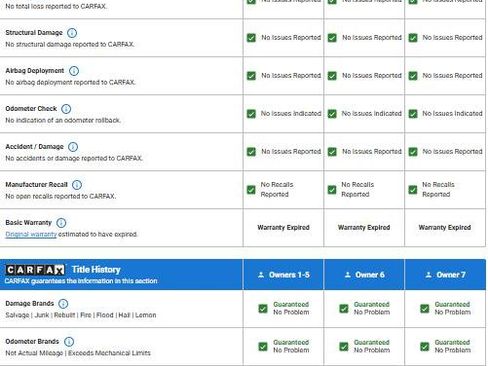This screenshot has width=488, height=366.
Task: Select the Owner 6 column header
Action: pyautogui.click(x=364, y=275)
